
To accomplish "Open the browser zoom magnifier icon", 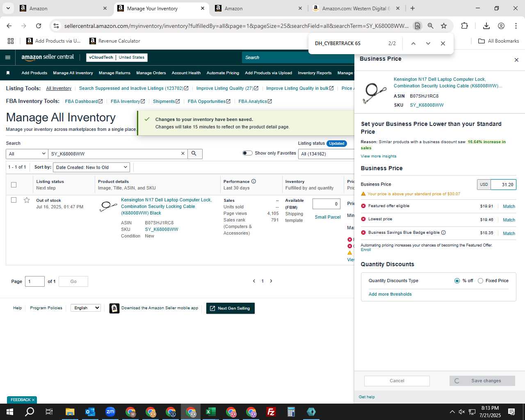I will point(431,26).
